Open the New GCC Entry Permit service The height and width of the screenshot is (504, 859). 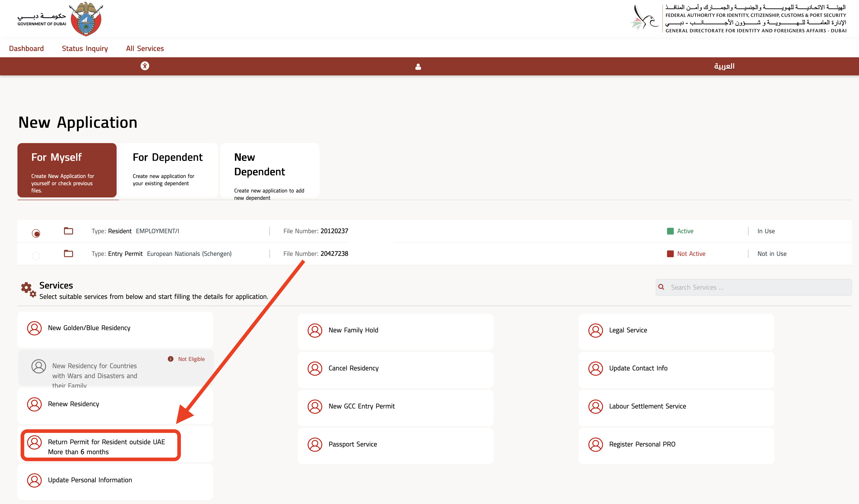pyautogui.click(x=395, y=408)
